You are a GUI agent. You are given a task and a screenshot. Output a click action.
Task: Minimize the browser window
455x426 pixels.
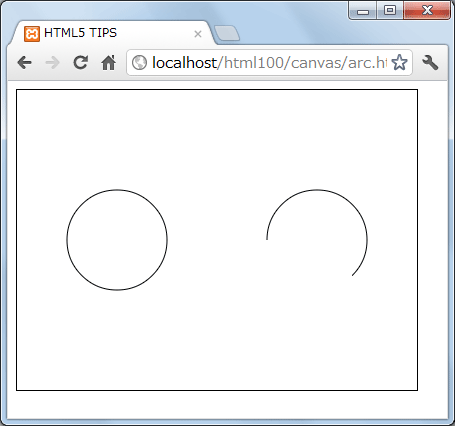pyautogui.click(x=363, y=10)
